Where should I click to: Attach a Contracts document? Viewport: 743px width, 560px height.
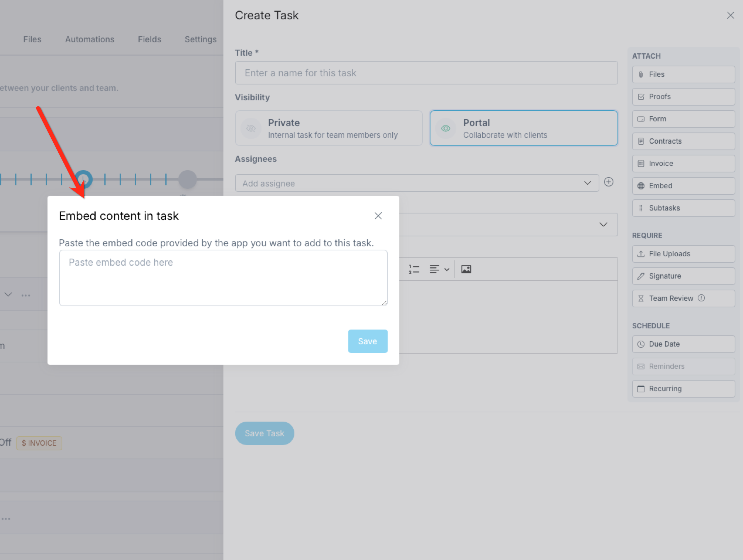pos(683,141)
